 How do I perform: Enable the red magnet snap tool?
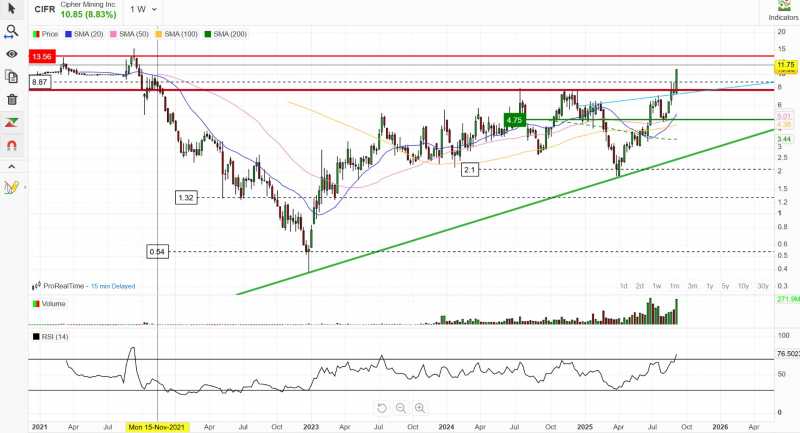pyautogui.click(x=12, y=144)
